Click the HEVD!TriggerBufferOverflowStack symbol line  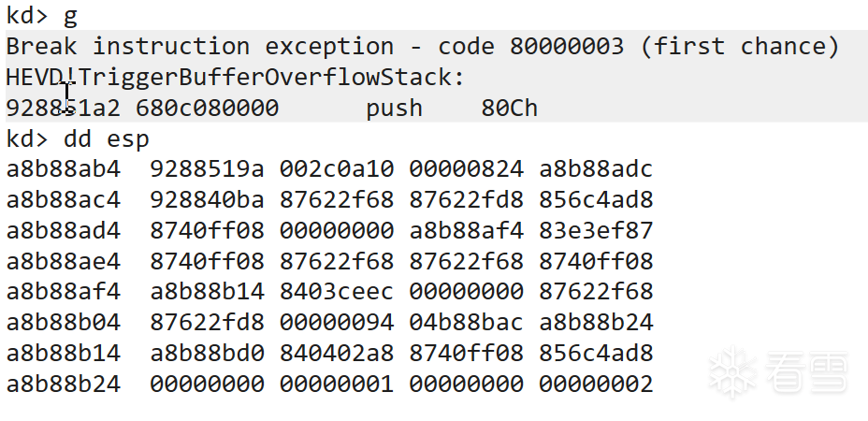coord(236,78)
